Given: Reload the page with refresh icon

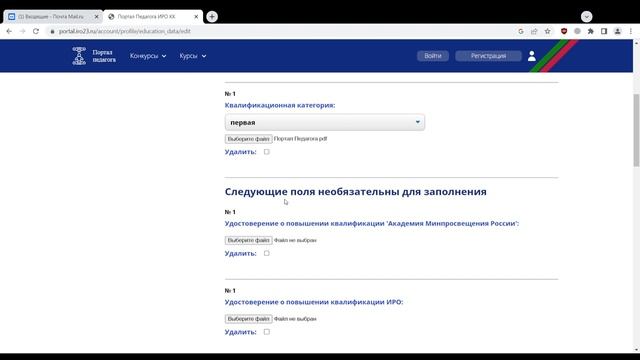Looking at the screenshot, I should click(36, 31).
